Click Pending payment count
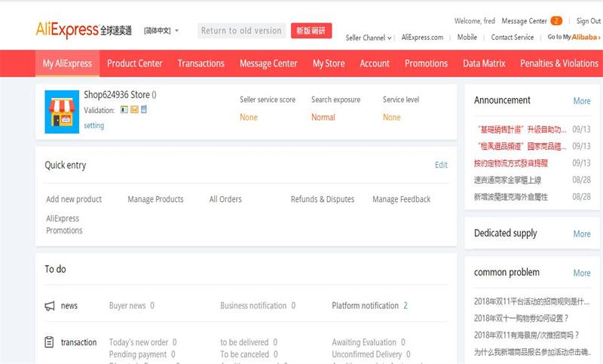The width and height of the screenshot is (603, 364). 173,354
